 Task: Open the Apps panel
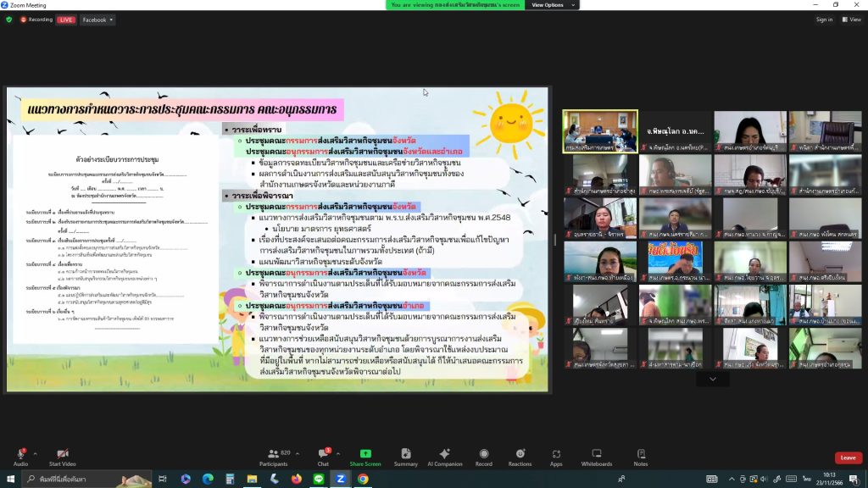[556, 456]
